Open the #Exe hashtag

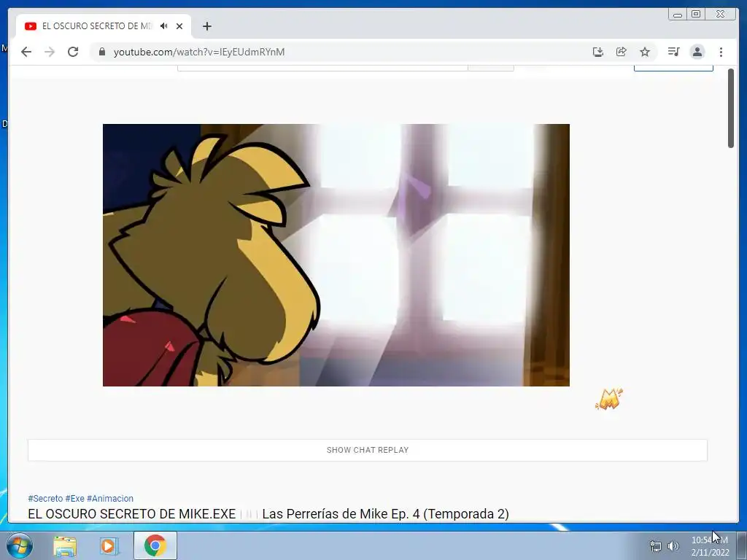pos(75,499)
